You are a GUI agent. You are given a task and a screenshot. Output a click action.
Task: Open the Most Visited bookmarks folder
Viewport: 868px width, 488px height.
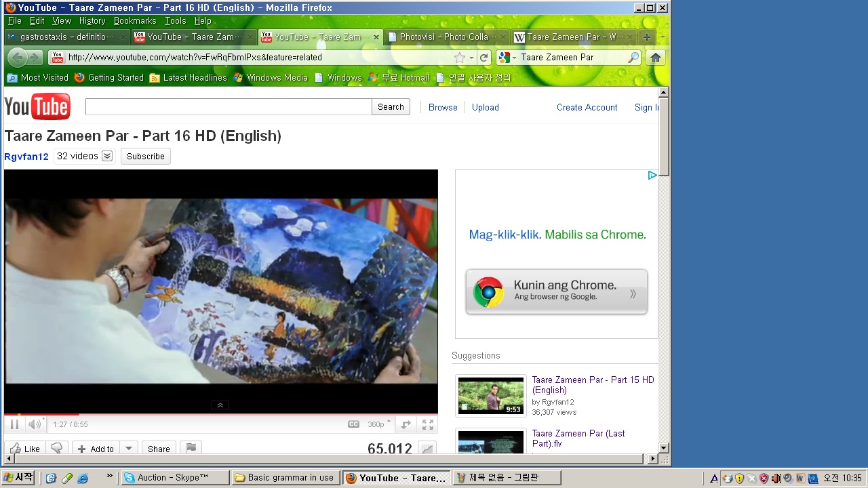click(x=38, y=78)
